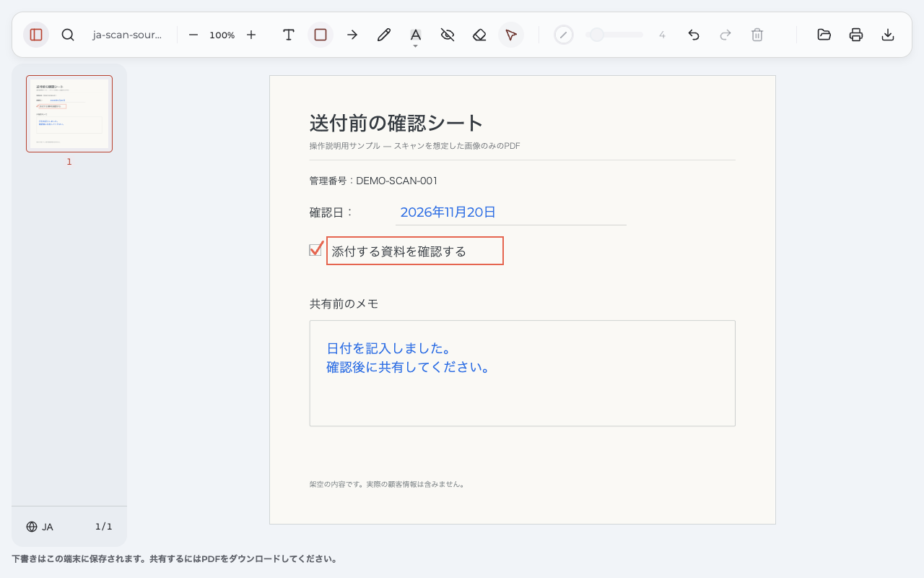Click the file name ja-scan-sour...

pos(127,35)
